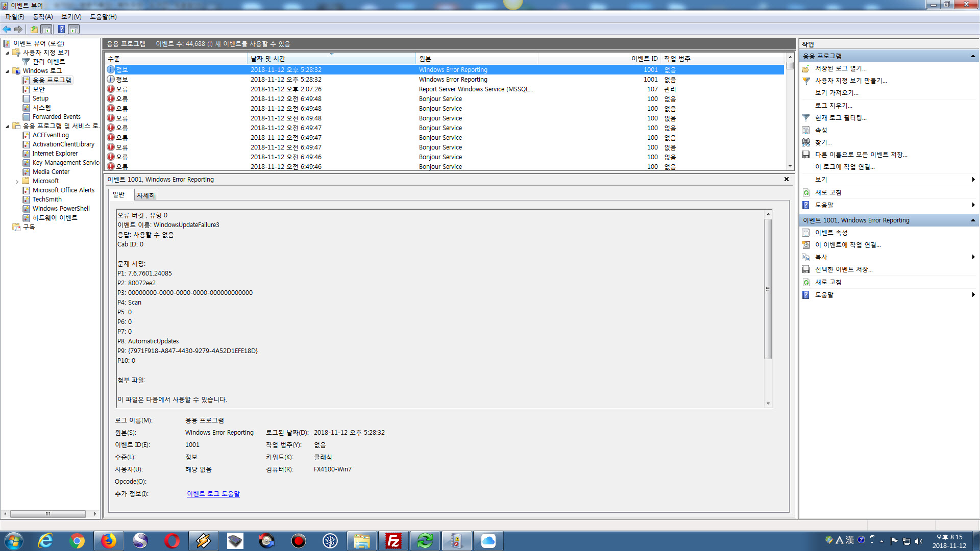Image resolution: width=980 pixels, height=551 pixels.
Task: Open 이벤트 속성 action
Action: click(x=831, y=233)
